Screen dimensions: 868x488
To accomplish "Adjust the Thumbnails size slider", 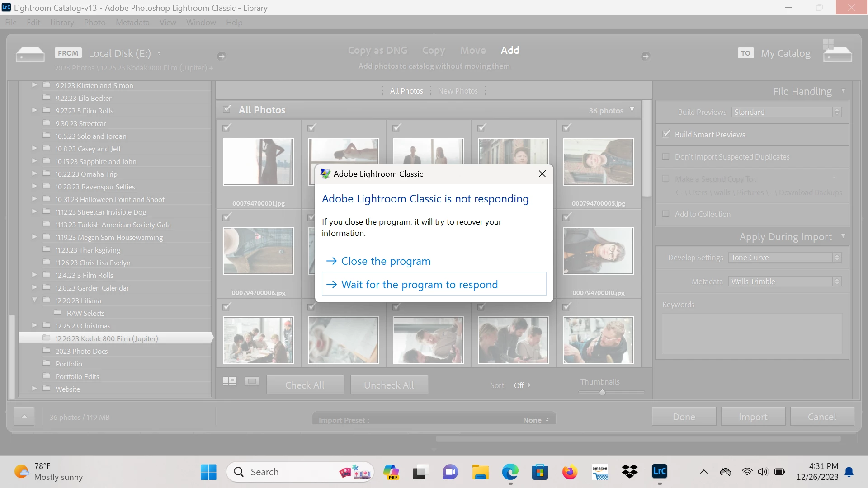I will click(x=602, y=392).
